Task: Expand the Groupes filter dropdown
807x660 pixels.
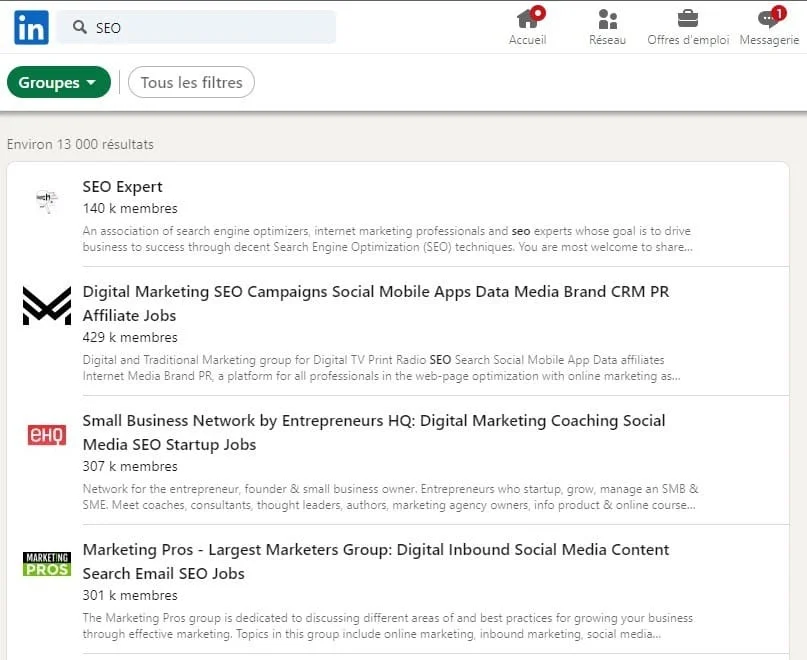Action: [x=59, y=82]
